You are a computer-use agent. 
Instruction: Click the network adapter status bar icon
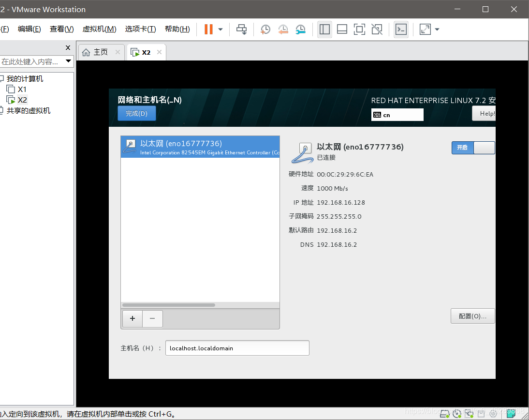(469, 413)
